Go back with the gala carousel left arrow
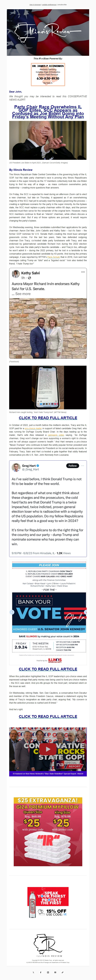This screenshot has width=96, height=980. 12,612
